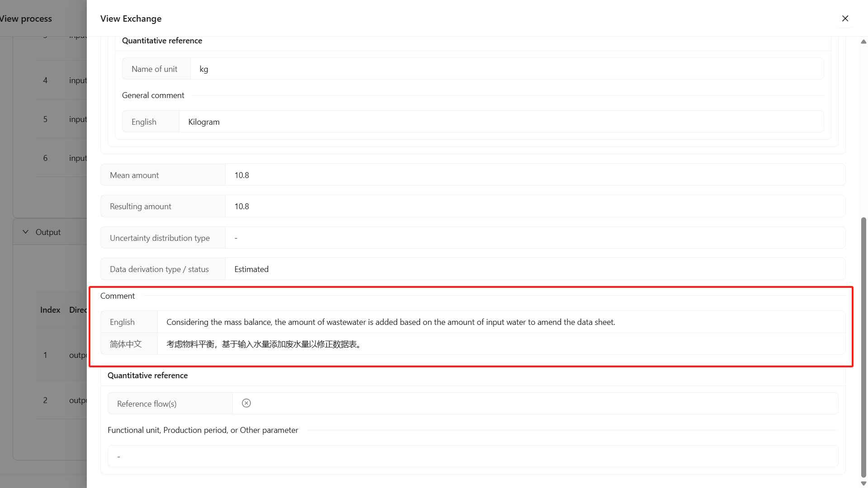Screen dimensions: 868x488
Task: Click the Index column header
Action: [50, 310]
